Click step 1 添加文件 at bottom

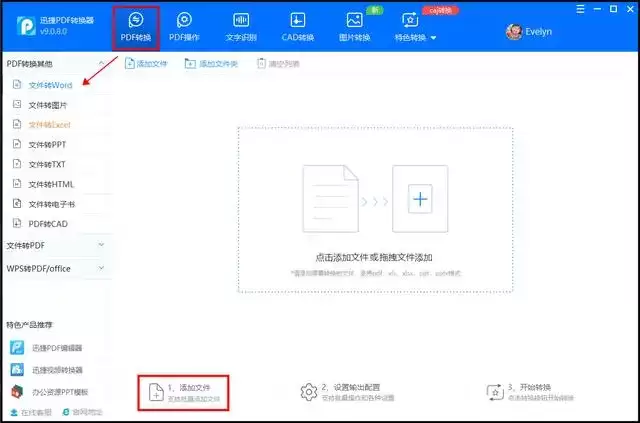pyautogui.click(x=184, y=392)
